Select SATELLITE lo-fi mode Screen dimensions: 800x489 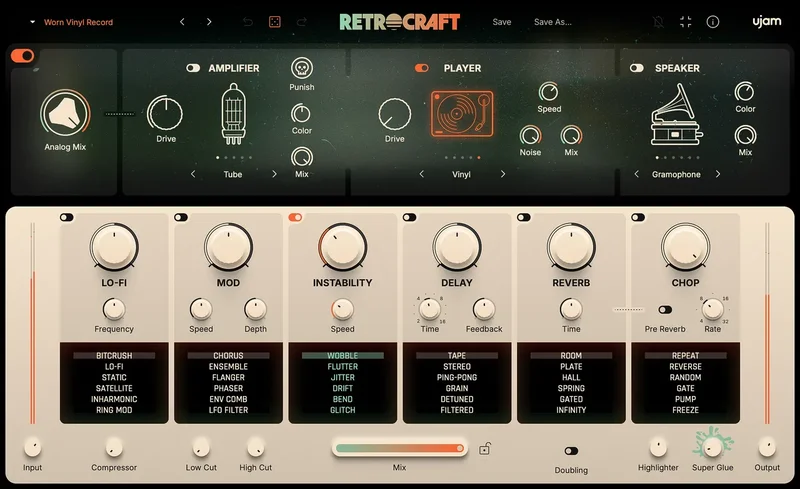(114, 388)
